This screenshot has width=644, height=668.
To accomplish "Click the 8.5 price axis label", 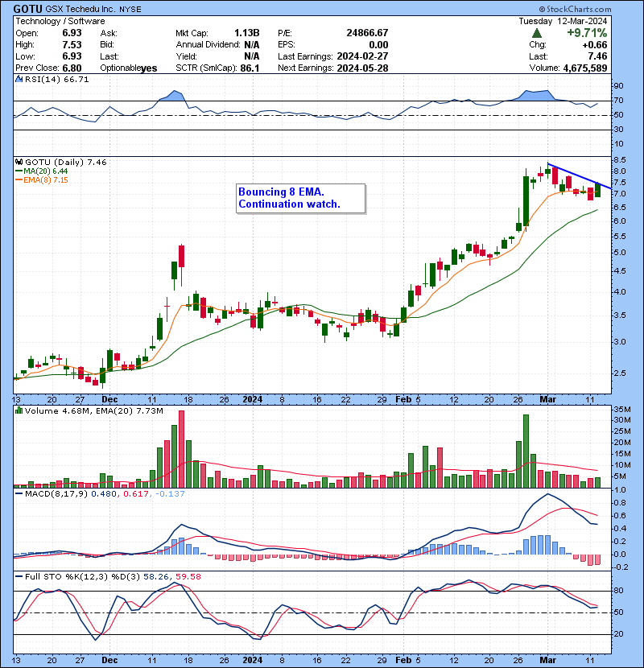I will click(x=619, y=160).
